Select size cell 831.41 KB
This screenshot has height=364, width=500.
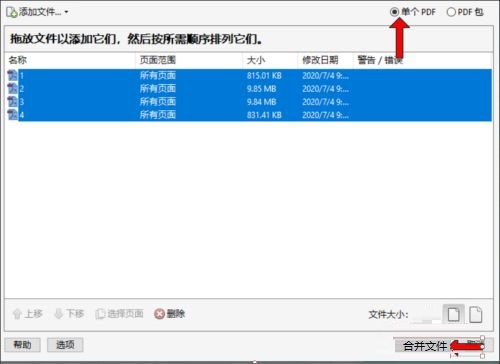tap(264, 115)
